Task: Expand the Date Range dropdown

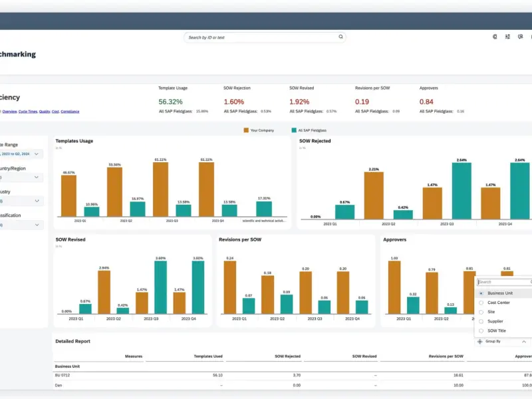Action: (36, 154)
